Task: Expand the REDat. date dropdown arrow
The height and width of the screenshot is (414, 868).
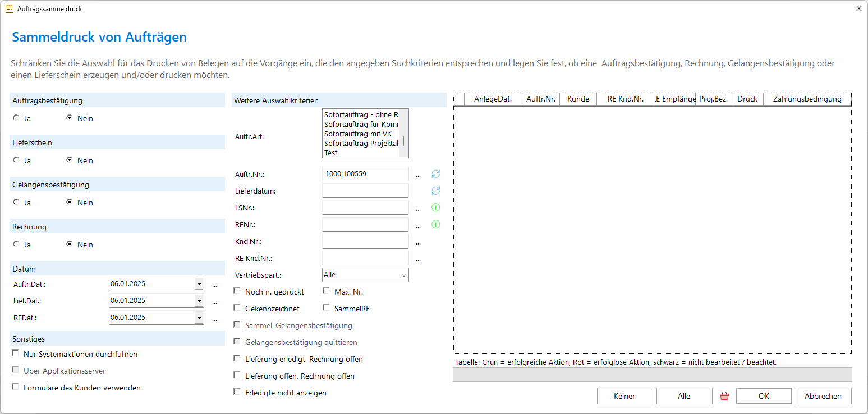Action: pos(199,318)
